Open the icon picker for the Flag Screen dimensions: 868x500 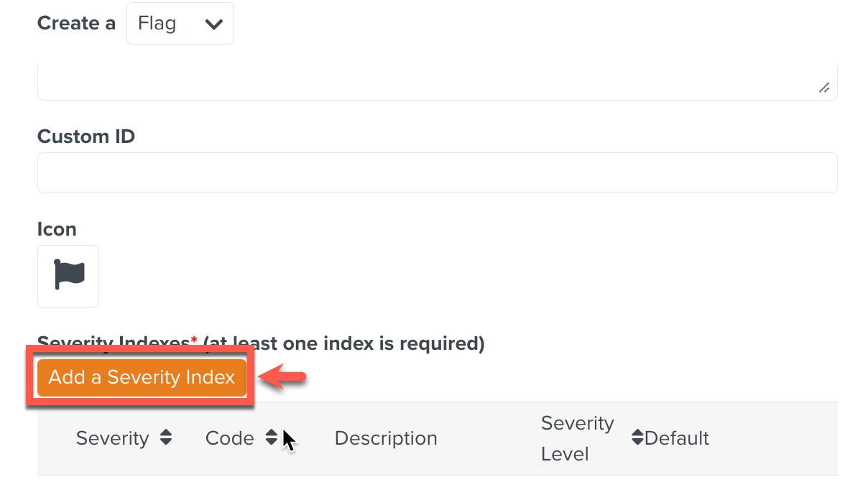tap(68, 276)
